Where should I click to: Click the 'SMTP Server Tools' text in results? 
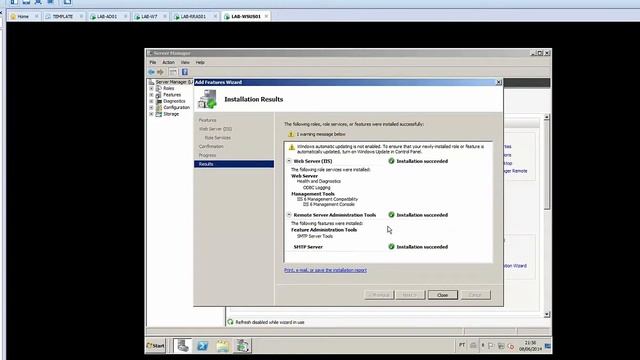[315, 236]
